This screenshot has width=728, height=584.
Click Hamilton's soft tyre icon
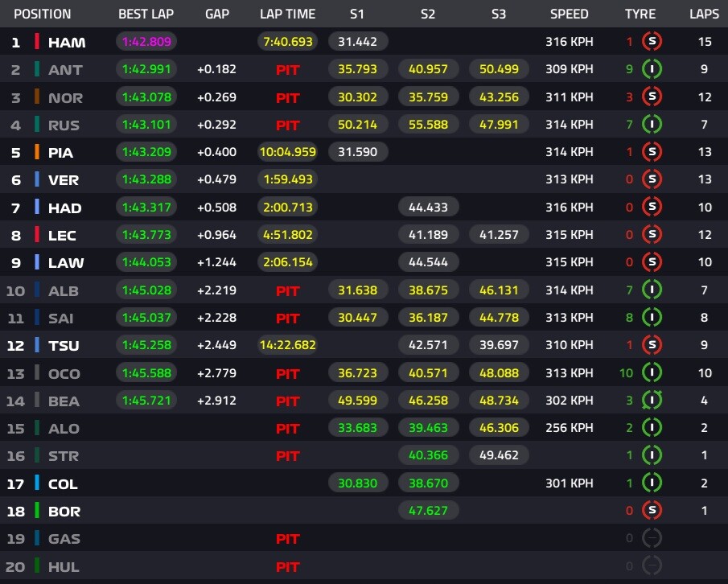(x=652, y=42)
